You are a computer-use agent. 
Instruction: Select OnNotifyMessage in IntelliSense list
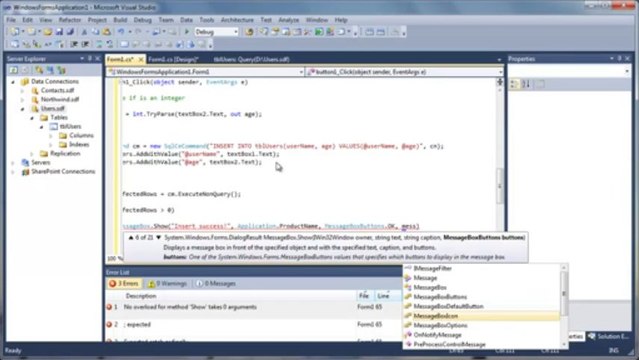click(x=481, y=335)
